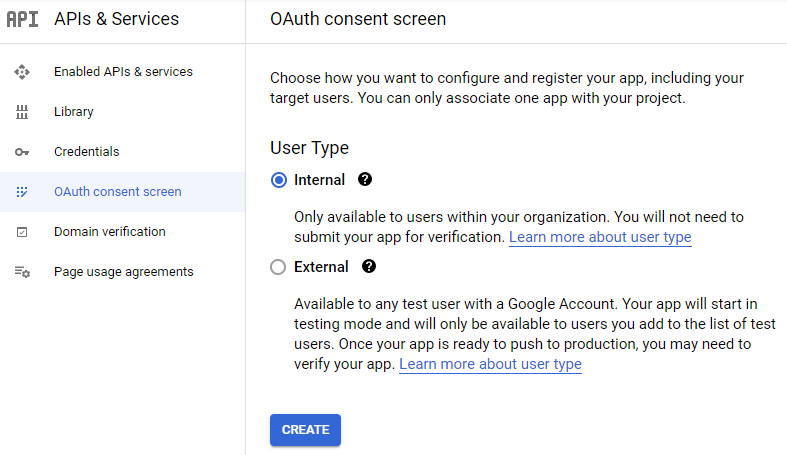
Task: Open Learn more link under External description
Action: pos(490,365)
